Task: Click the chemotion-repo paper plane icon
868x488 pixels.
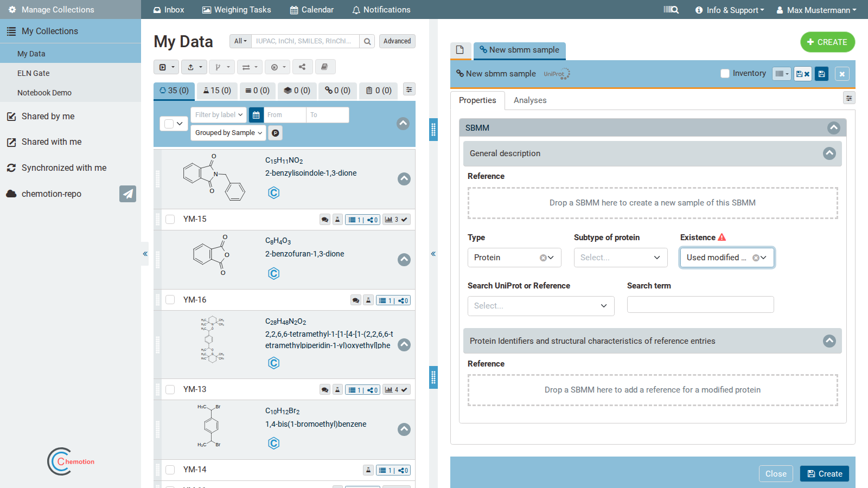Action: [x=127, y=194]
